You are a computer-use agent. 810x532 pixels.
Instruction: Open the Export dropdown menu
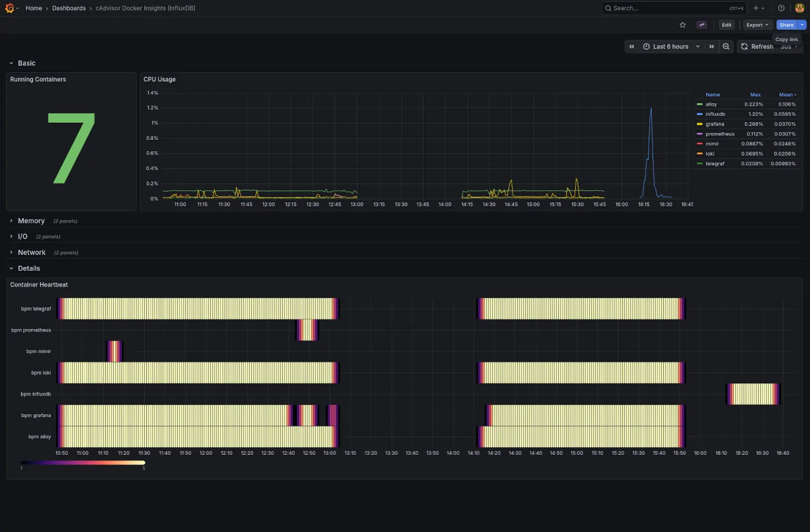[757, 25]
